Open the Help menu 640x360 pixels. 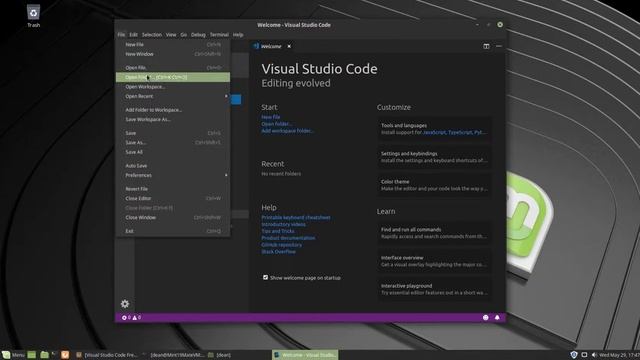[x=238, y=35]
